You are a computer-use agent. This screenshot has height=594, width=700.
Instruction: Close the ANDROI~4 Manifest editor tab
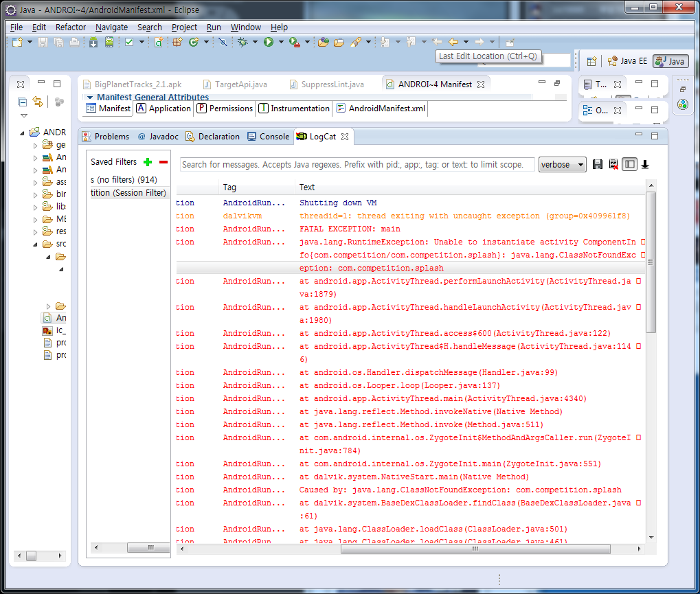tap(481, 84)
